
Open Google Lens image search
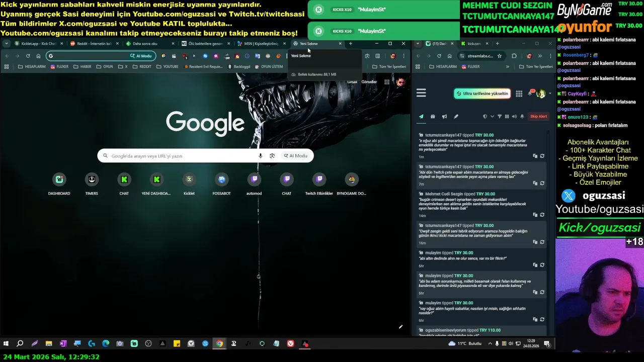(272, 156)
